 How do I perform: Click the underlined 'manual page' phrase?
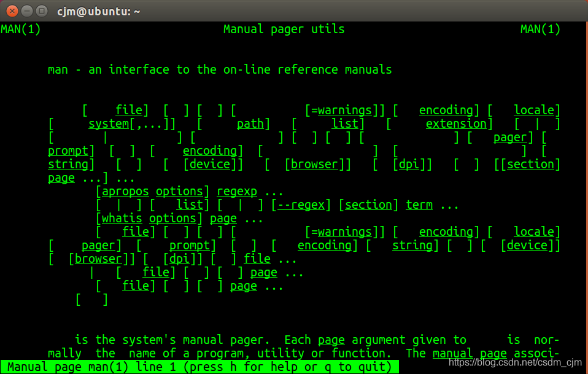[470, 353]
